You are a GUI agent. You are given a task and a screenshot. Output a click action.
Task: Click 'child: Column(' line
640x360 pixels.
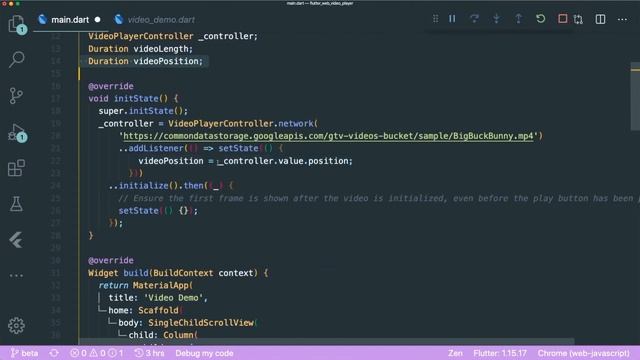163,335
